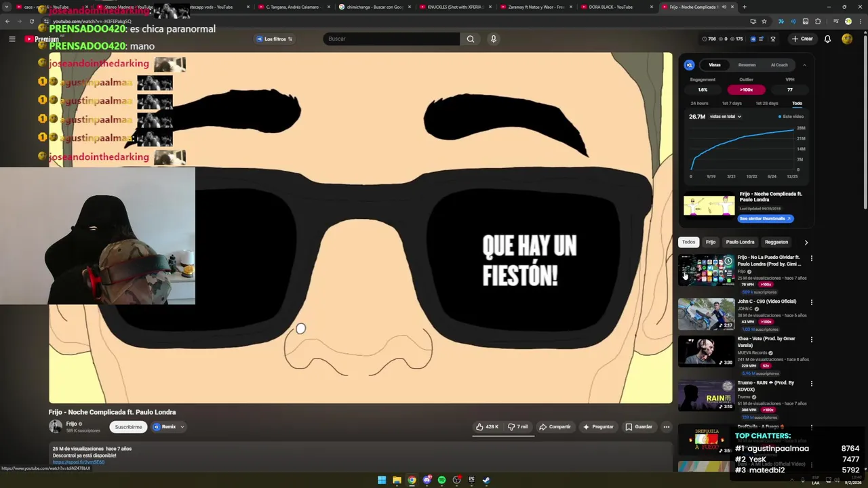Click the Crear button
The height and width of the screenshot is (488, 868).
[802, 39]
